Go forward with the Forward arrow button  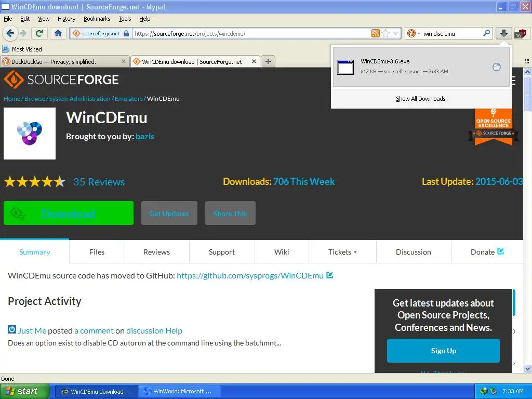[23, 33]
